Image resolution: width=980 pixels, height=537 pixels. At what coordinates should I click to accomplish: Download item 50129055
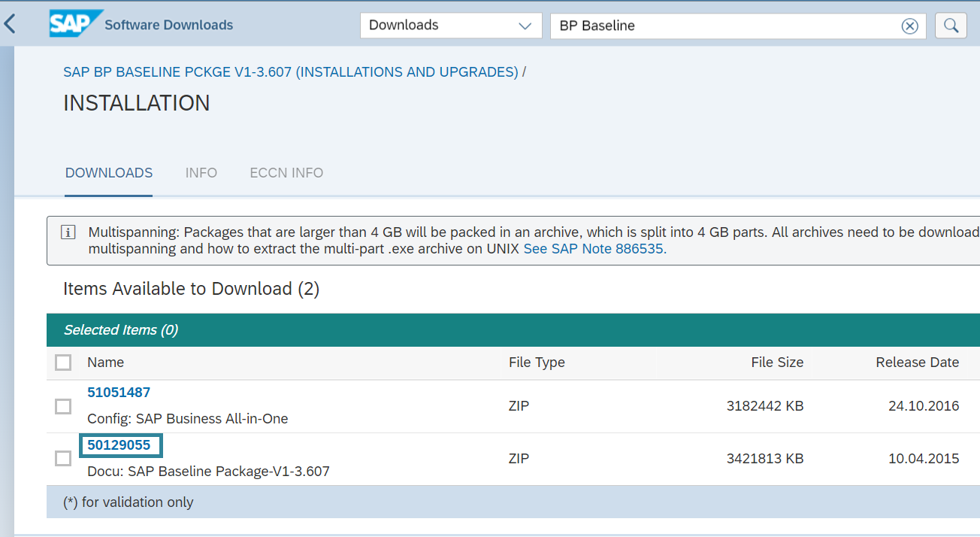tap(119, 445)
